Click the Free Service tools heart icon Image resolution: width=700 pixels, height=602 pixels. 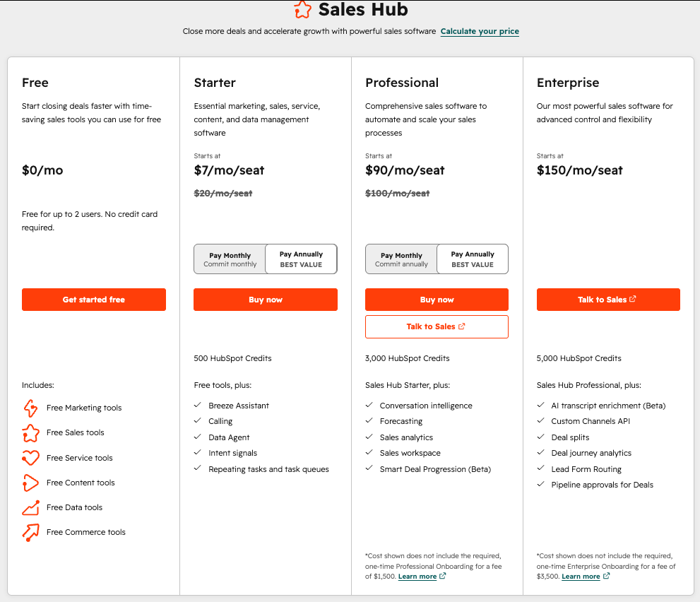pos(31,458)
